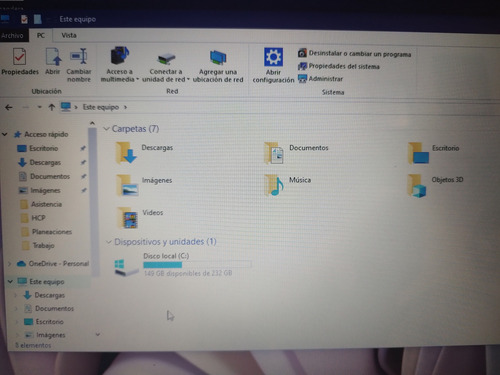Click the Abrir ribbon icon
This screenshot has width=500, height=375.
pyautogui.click(x=53, y=57)
